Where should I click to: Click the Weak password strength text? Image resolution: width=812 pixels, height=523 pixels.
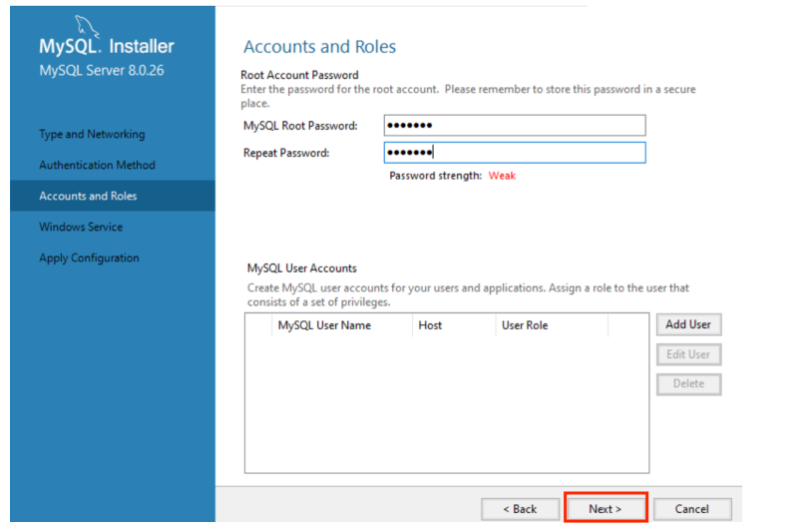503,176
